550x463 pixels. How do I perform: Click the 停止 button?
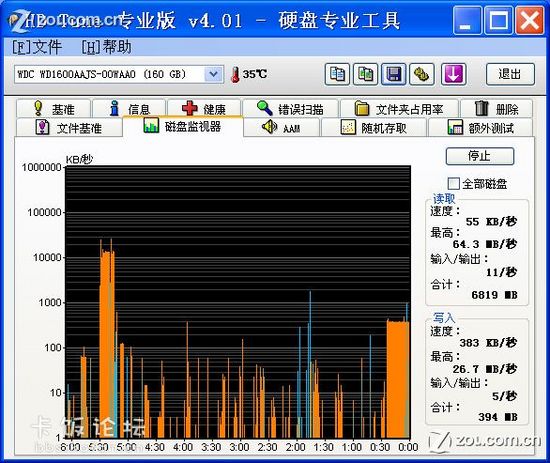pos(480,156)
